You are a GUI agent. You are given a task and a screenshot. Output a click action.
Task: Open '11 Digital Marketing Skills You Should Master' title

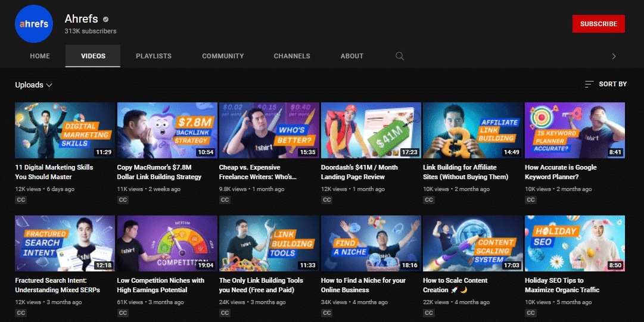(x=54, y=172)
